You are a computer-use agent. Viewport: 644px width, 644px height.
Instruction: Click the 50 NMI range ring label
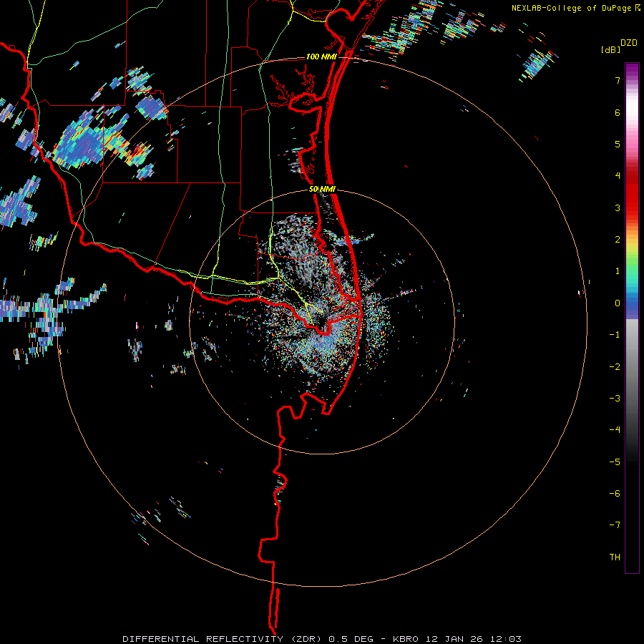coord(322,190)
